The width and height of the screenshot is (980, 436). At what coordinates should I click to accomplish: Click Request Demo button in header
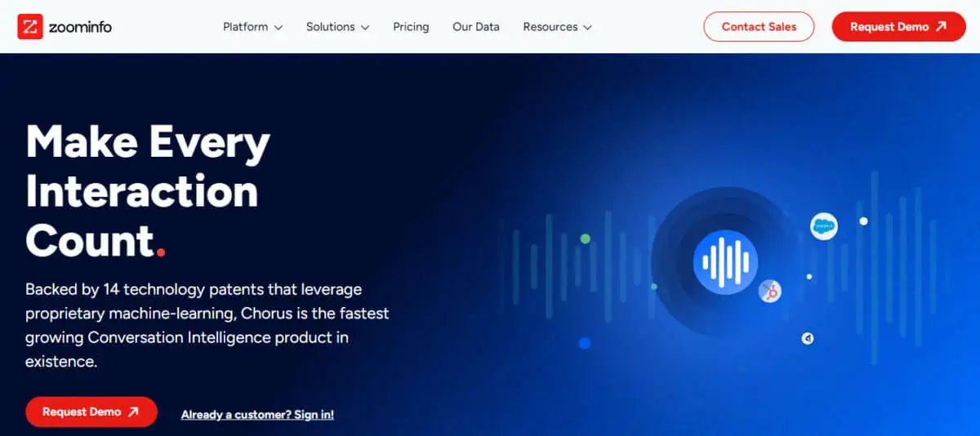click(x=898, y=26)
